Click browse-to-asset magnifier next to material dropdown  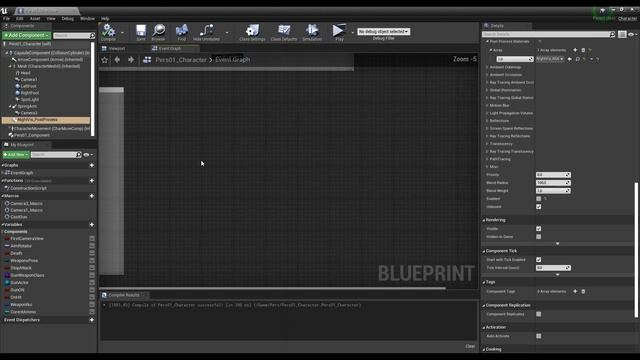[578, 59]
